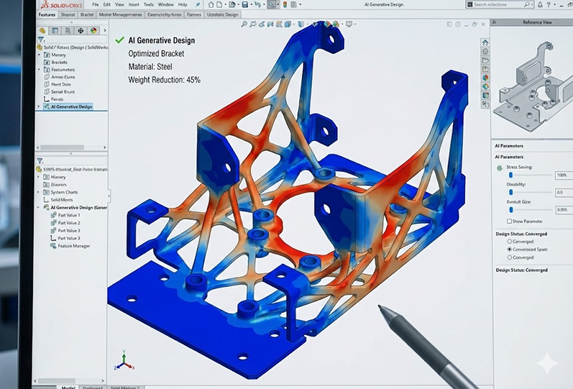Adjust the third parameter slider handle
The height and width of the screenshot is (389, 573).
511,210
